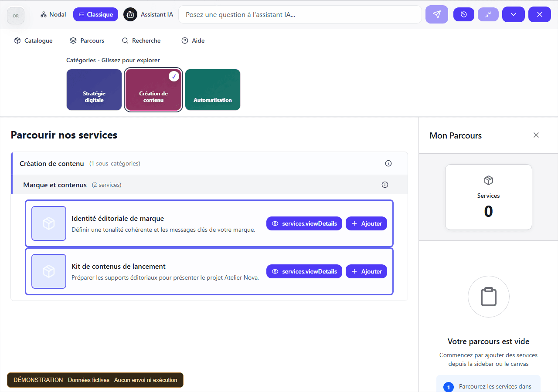Click the Services counter card
The width and height of the screenshot is (558, 392).
click(x=489, y=197)
